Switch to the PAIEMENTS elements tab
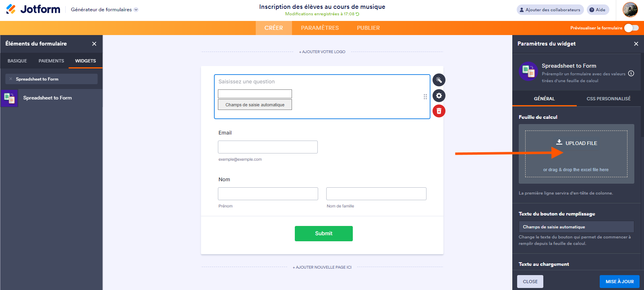Image resolution: width=644 pixels, height=290 pixels. (51, 61)
